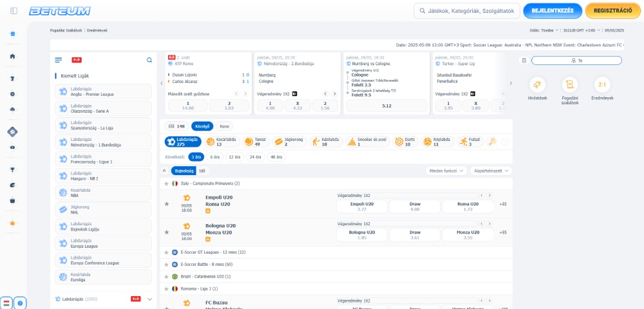Open the home icon in the sidebar
The image size is (644, 309).
[x=12, y=56]
